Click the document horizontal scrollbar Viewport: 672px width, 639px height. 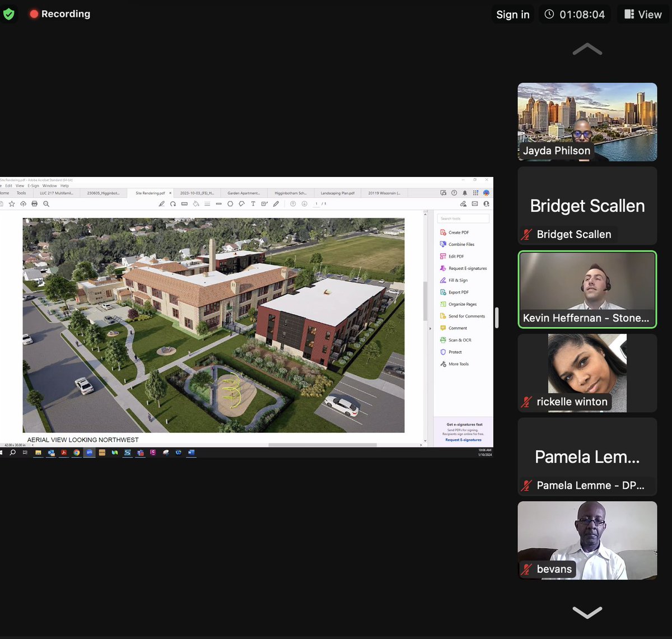pyautogui.click(x=323, y=445)
